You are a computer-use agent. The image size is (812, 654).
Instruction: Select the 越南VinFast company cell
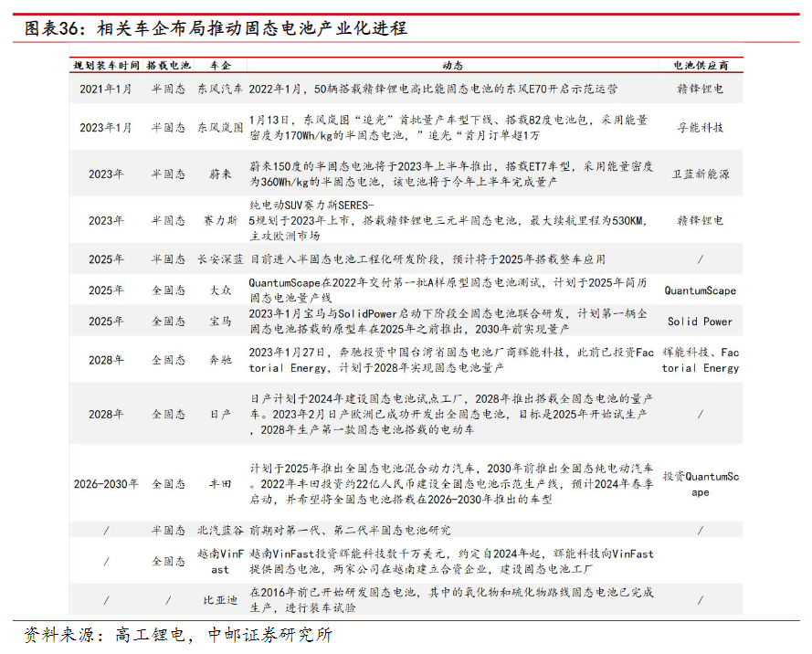(220, 562)
